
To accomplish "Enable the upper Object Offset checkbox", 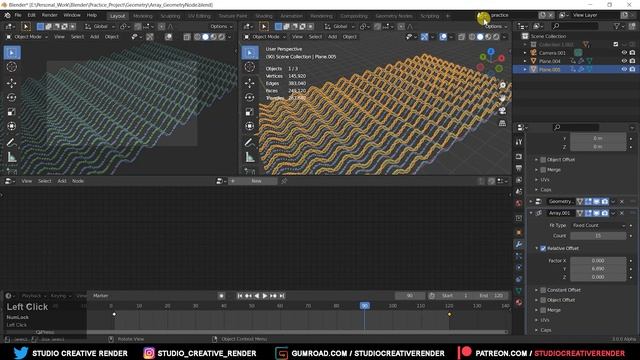I will pos(543,160).
